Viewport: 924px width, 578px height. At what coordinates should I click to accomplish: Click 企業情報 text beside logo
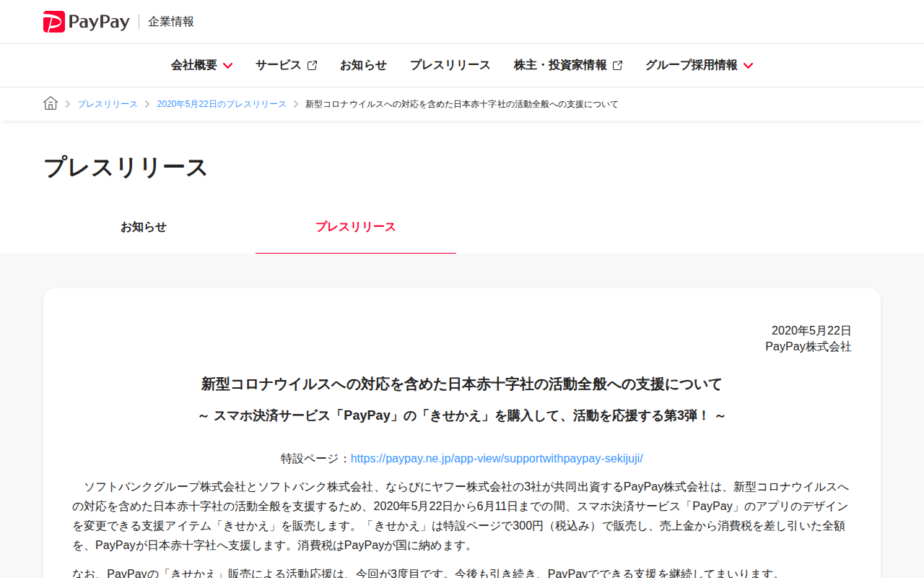click(x=171, y=22)
